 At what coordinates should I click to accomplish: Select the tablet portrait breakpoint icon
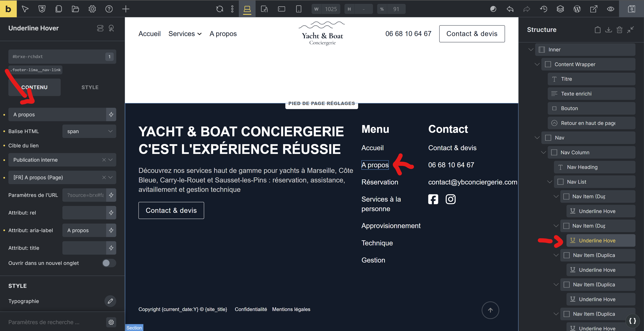click(x=264, y=9)
